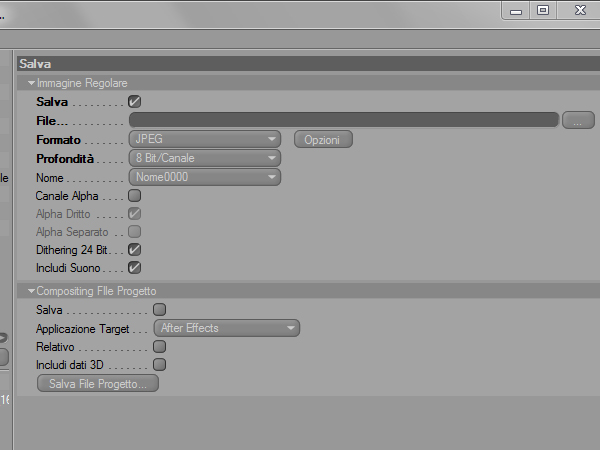Click the Opzioni format button
This screenshot has width=600, height=450.
pyautogui.click(x=323, y=139)
